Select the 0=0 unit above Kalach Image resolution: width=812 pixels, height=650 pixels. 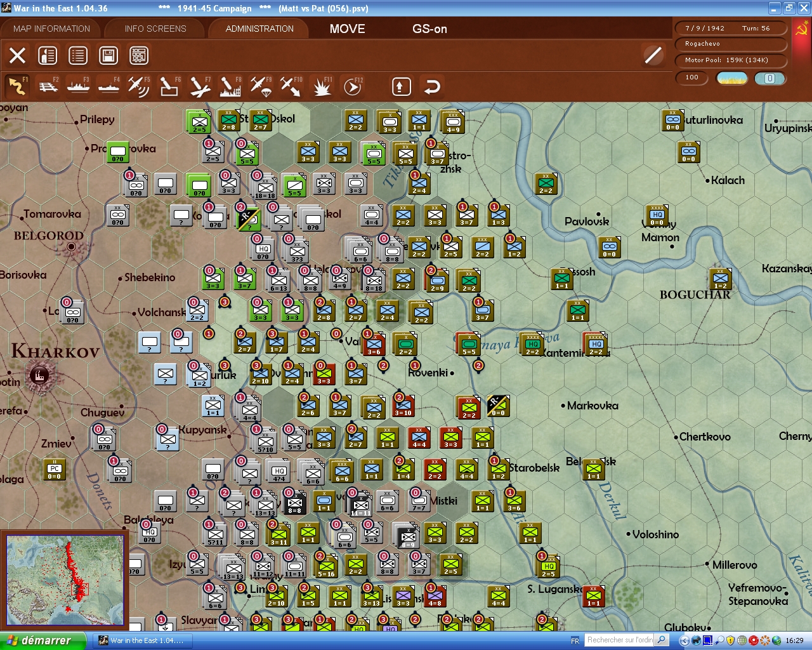(x=689, y=152)
